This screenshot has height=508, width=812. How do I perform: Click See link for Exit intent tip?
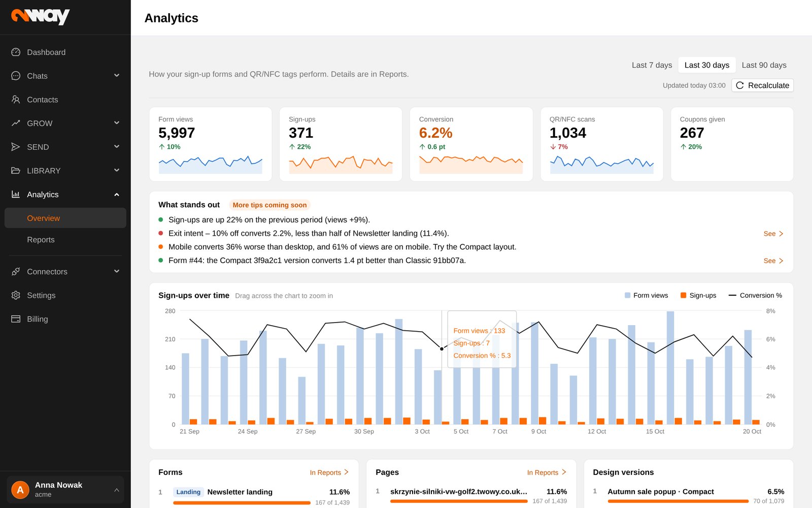773,234
